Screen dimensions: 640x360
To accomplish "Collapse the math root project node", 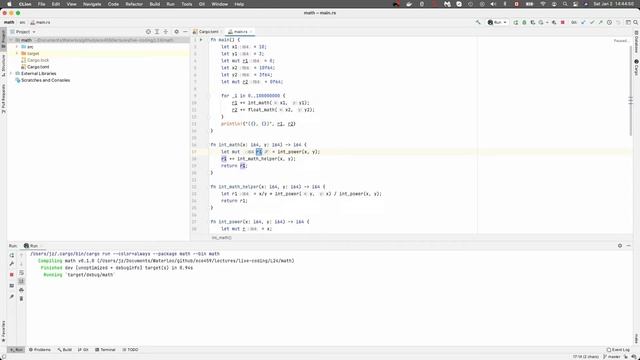I will [11, 40].
